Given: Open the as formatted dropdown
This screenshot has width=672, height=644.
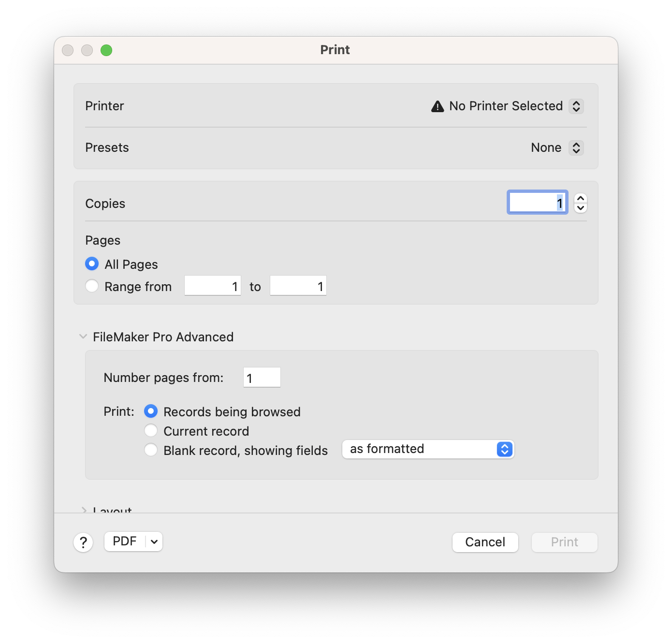Looking at the screenshot, I should coord(504,449).
